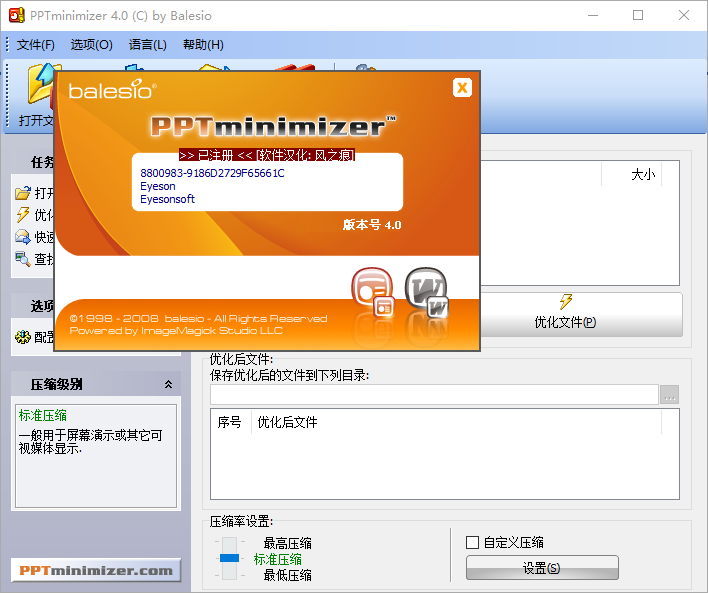
Task: Click the registration code 8800983-9186D2729F65661C
Action: [212, 173]
